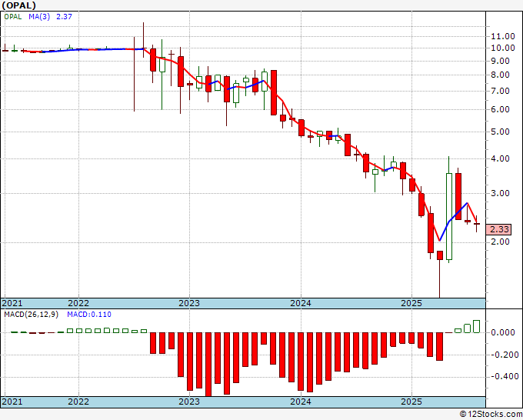Viewport: 523px width, 420px height.
Task: Click 2022 on the MACD timeline
Action: 78,402
